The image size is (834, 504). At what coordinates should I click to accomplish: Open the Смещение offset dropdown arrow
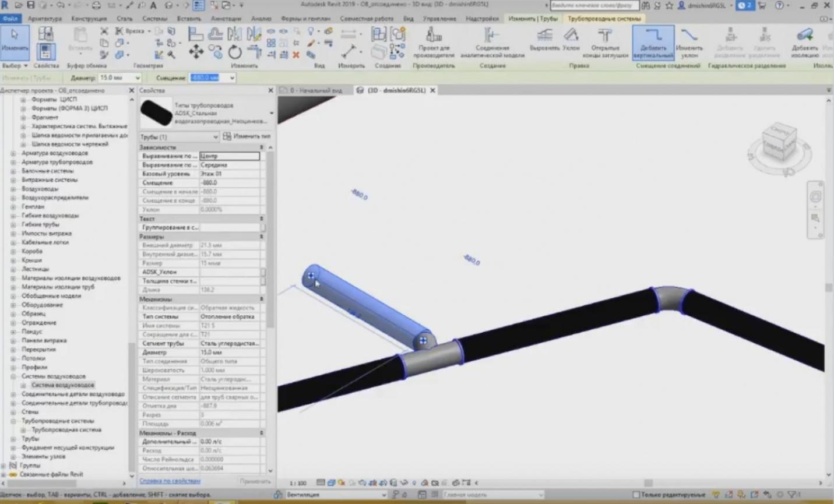(x=231, y=77)
